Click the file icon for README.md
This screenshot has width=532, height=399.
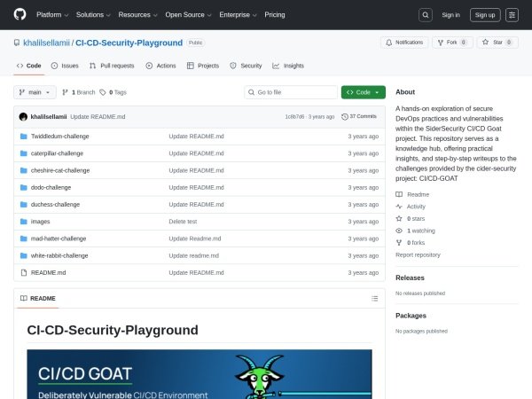point(23,272)
